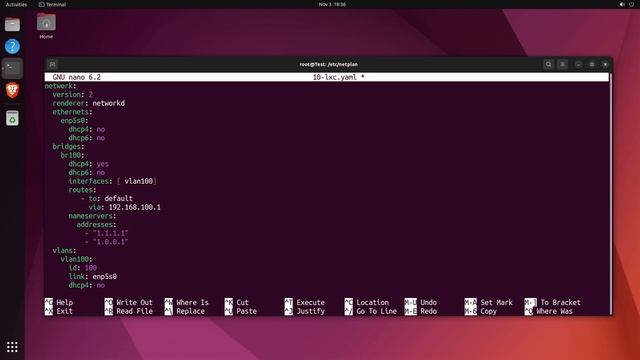This screenshot has height=360, width=640.
Task: Click the nano 'Cut' shortcut label
Action: point(242,302)
